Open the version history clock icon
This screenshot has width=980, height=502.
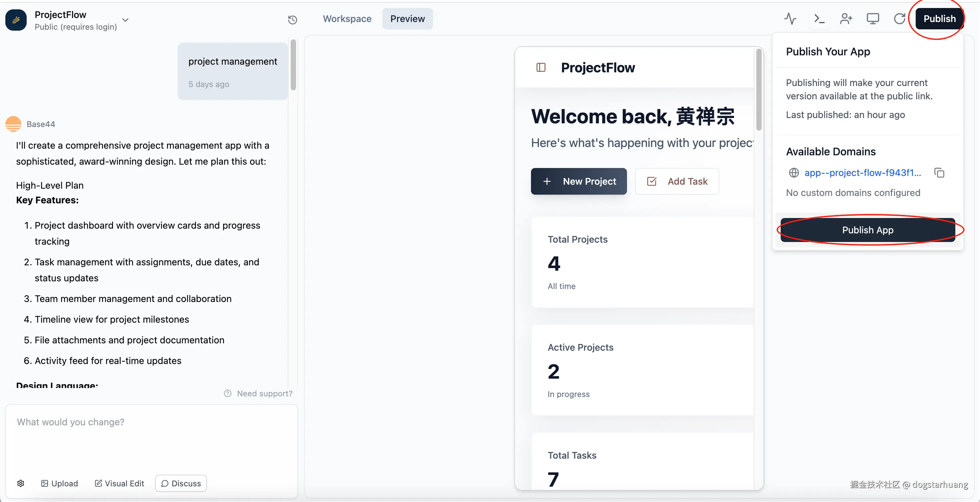pos(292,19)
